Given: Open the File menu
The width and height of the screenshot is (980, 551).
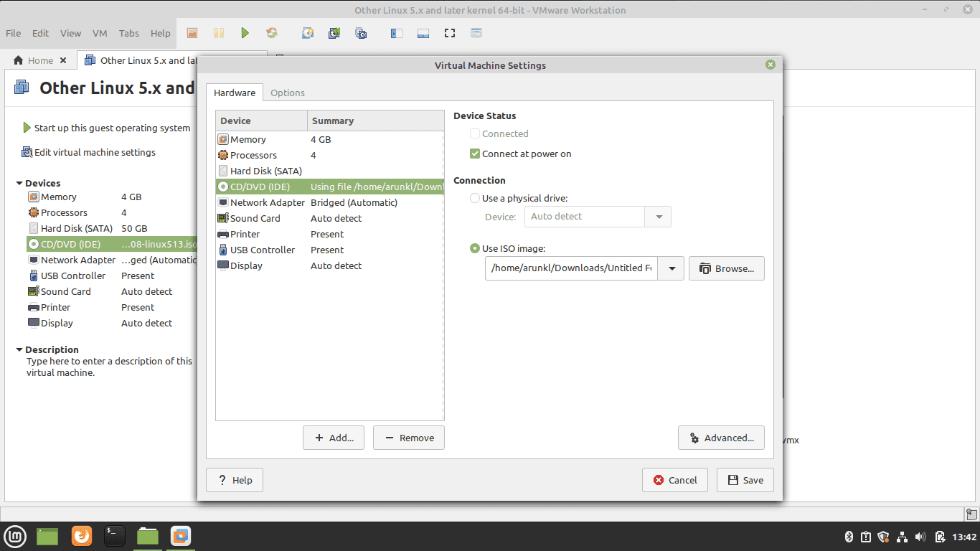Looking at the screenshot, I should pyautogui.click(x=13, y=33).
